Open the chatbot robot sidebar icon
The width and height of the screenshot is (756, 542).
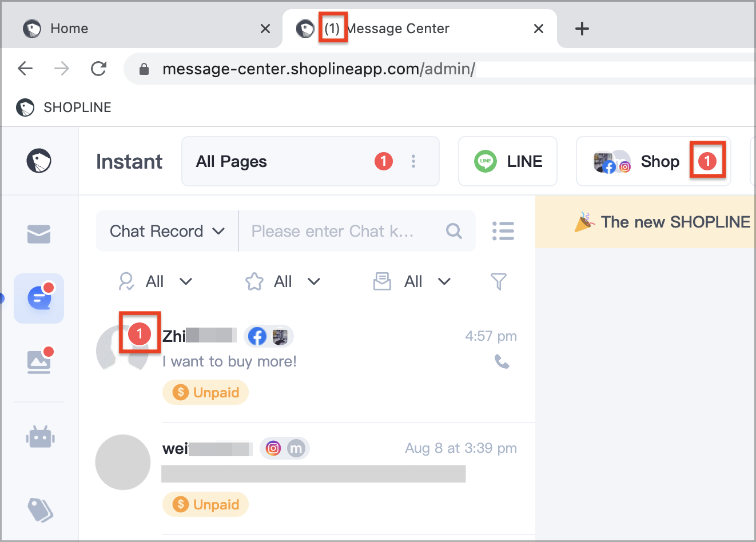[x=40, y=437]
